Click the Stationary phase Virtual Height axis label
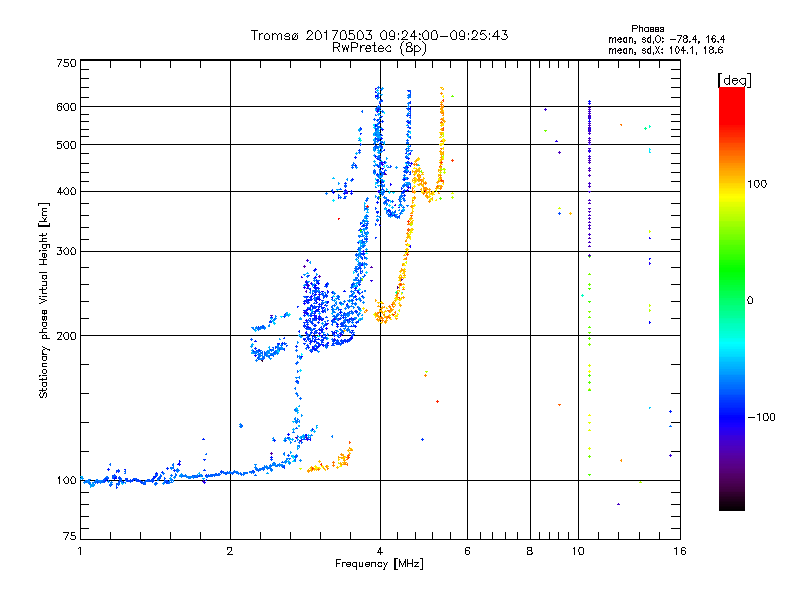 click(44, 300)
